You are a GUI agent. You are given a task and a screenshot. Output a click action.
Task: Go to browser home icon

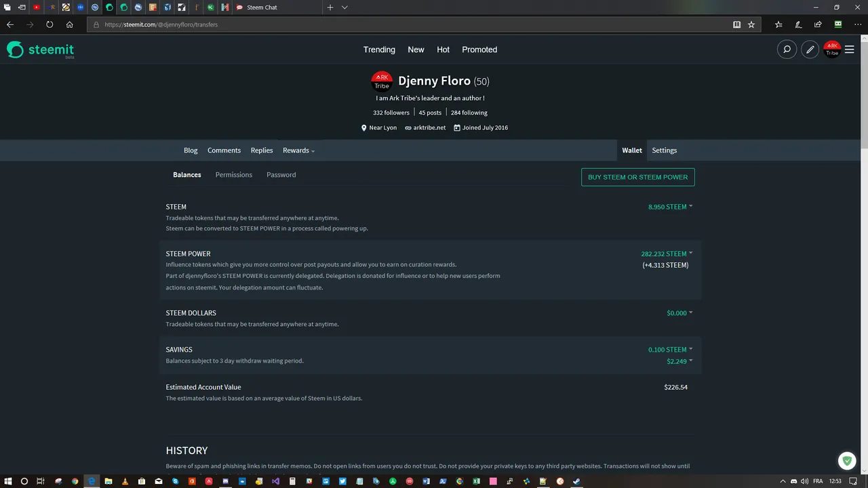(x=69, y=24)
